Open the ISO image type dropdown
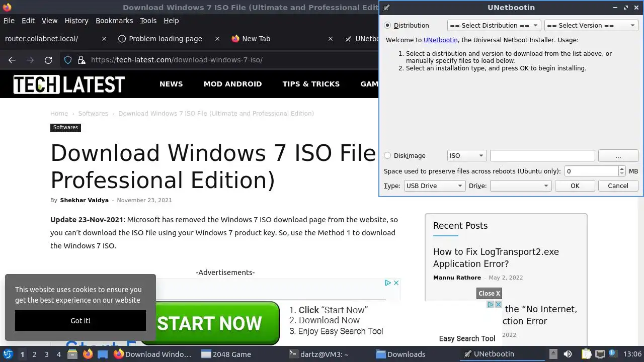Image resolution: width=644 pixels, height=362 pixels. (x=467, y=156)
